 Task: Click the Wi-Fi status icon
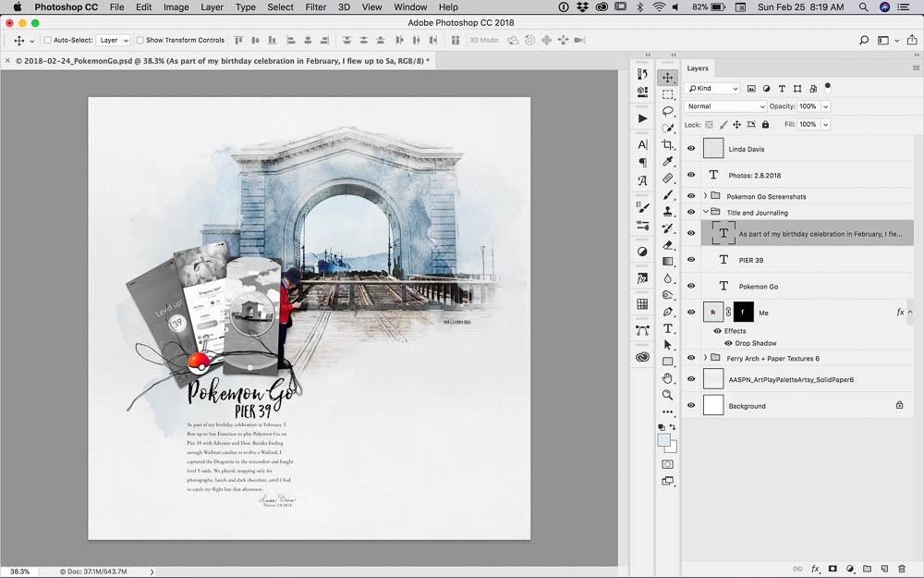click(x=659, y=7)
